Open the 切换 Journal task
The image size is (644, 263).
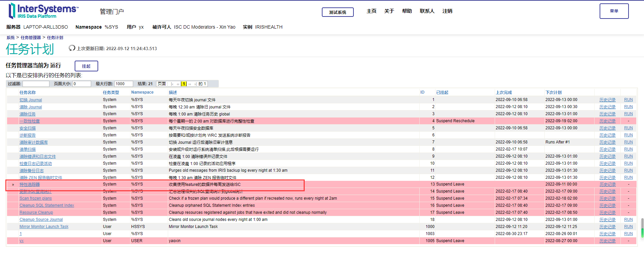point(31,100)
